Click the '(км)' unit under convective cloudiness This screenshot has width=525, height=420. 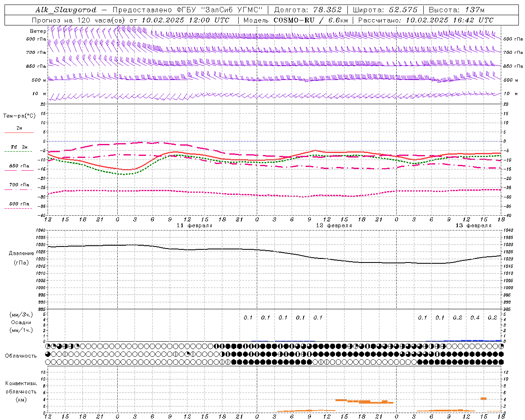coord(21,399)
